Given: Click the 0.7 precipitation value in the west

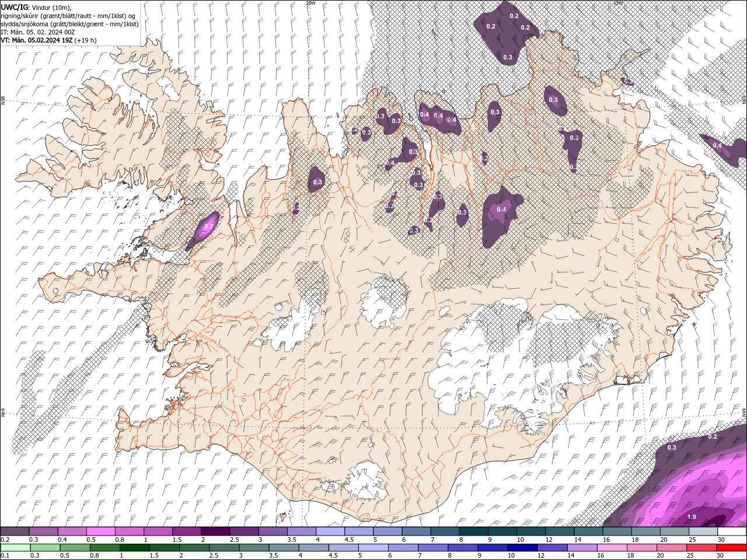Looking at the screenshot, I should click(208, 226).
